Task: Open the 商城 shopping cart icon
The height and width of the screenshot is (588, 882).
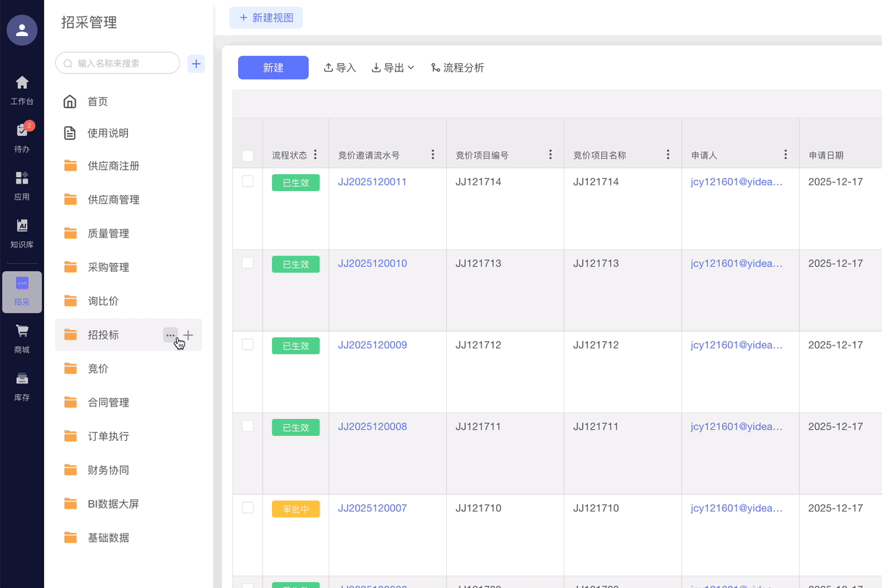Action: point(22,331)
